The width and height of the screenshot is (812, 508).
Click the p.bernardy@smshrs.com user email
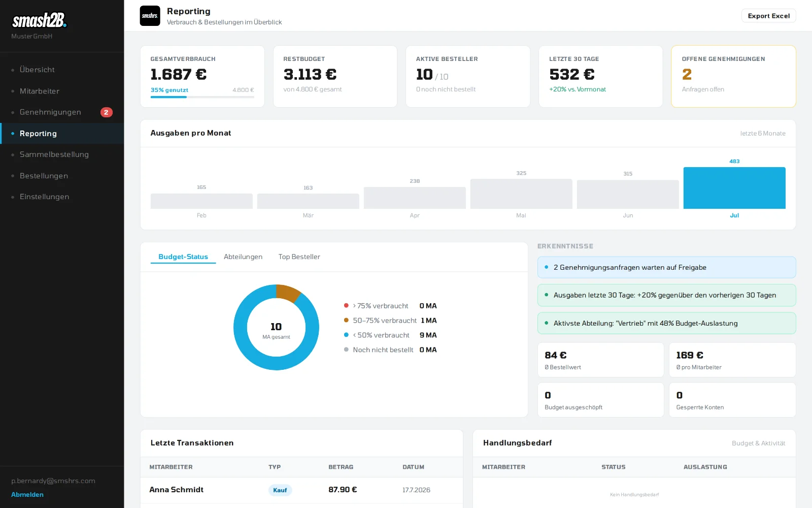point(53,481)
